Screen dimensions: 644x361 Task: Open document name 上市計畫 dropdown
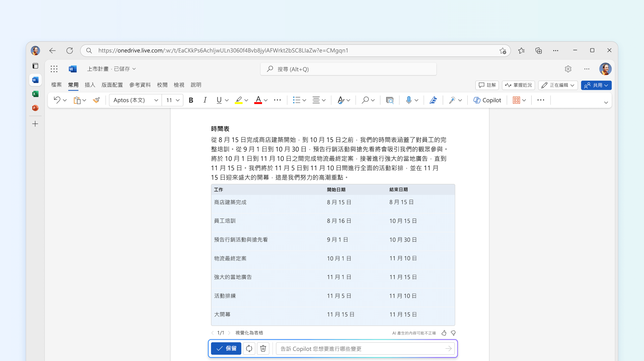point(111,69)
